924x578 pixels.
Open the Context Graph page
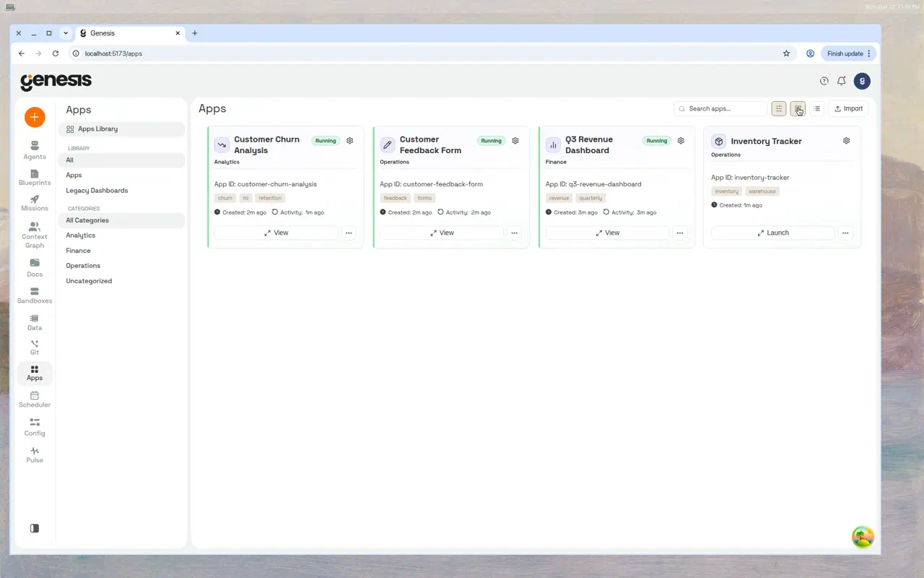35,236
